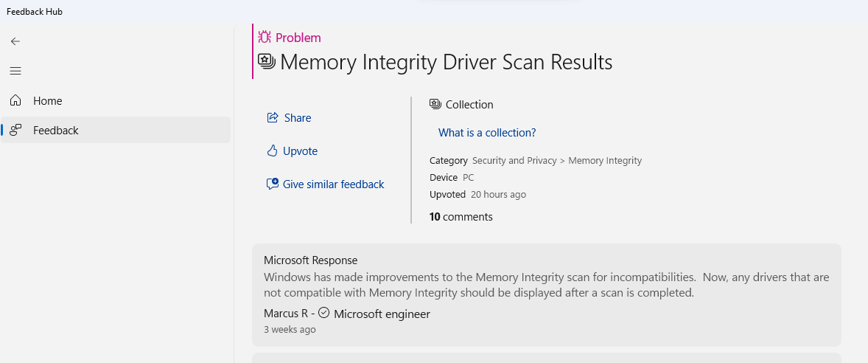Open the hamburger navigation menu
Screen dimensions: 868x363
tap(15, 71)
